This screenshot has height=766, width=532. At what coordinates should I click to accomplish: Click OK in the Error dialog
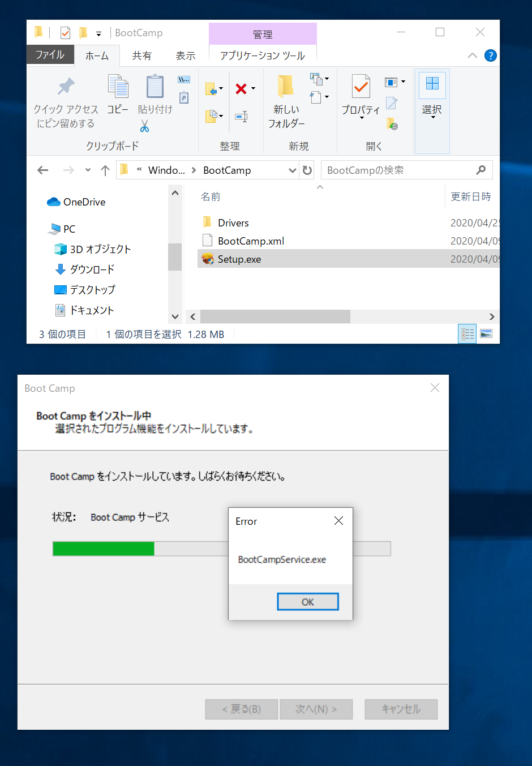308,602
